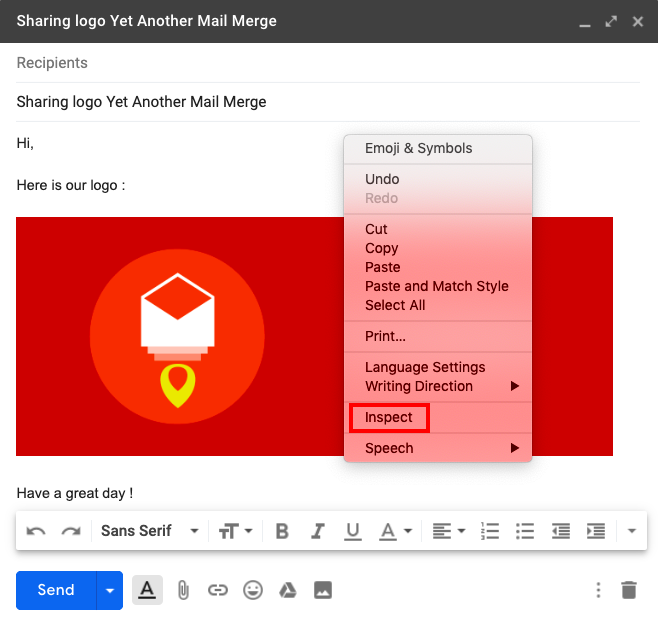Open the text size dropdown

(235, 531)
